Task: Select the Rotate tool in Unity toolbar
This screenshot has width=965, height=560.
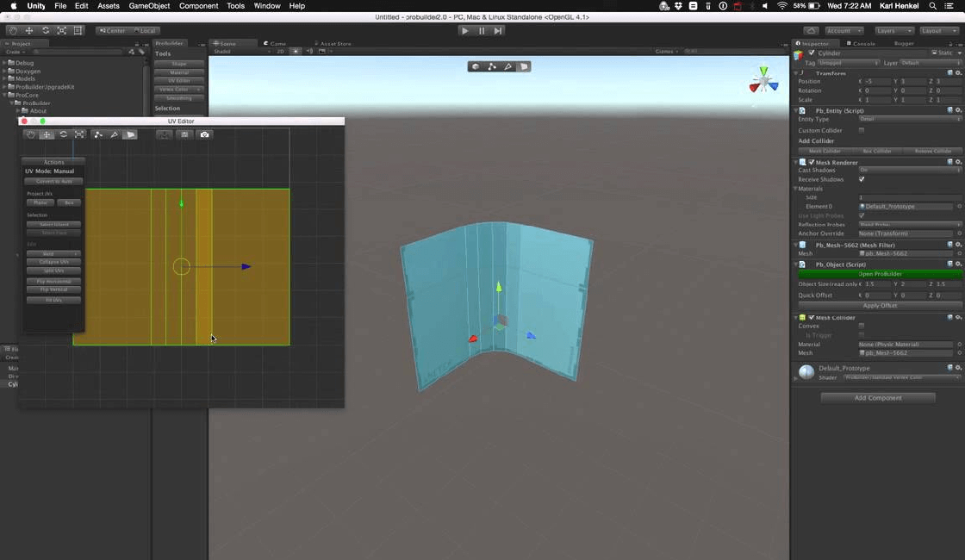Action: [46, 30]
